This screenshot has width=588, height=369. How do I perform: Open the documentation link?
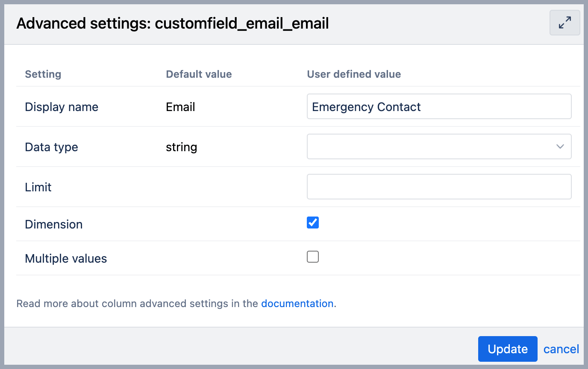(297, 304)
